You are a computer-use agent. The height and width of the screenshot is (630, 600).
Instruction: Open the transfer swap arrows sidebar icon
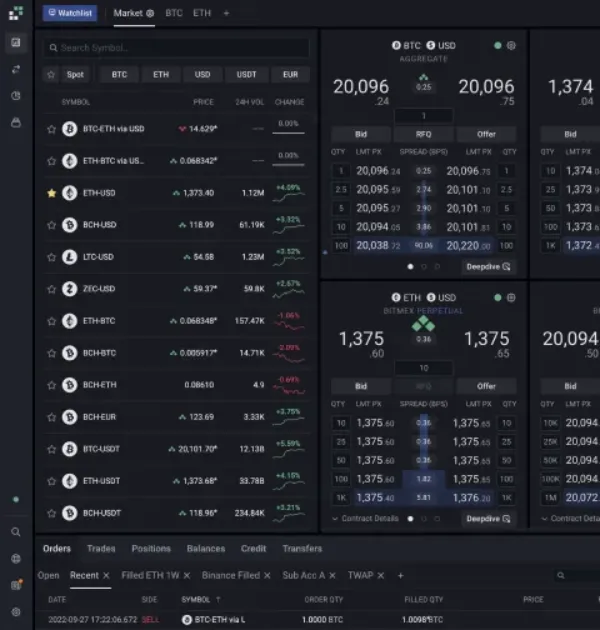16,70
